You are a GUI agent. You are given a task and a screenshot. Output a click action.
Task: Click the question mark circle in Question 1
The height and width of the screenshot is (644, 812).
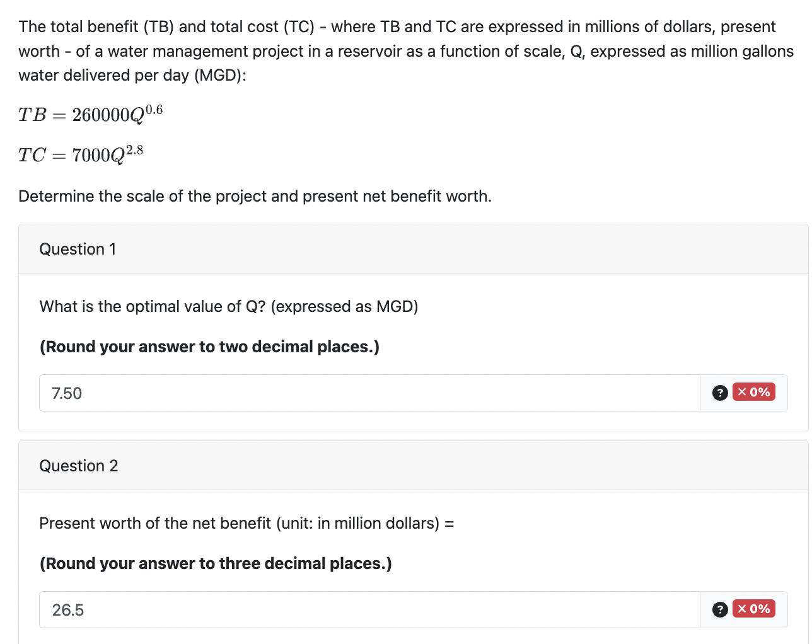719,393
